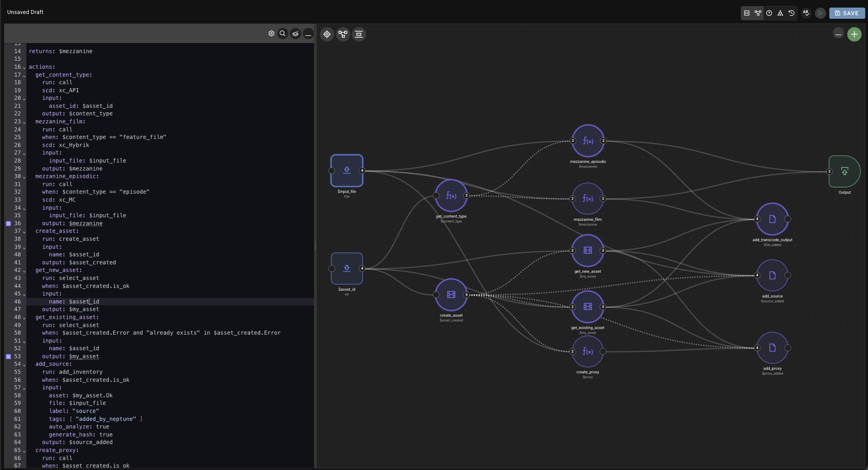Select the mezzanine_film function node
868x470 pixels.
[588, 198]
